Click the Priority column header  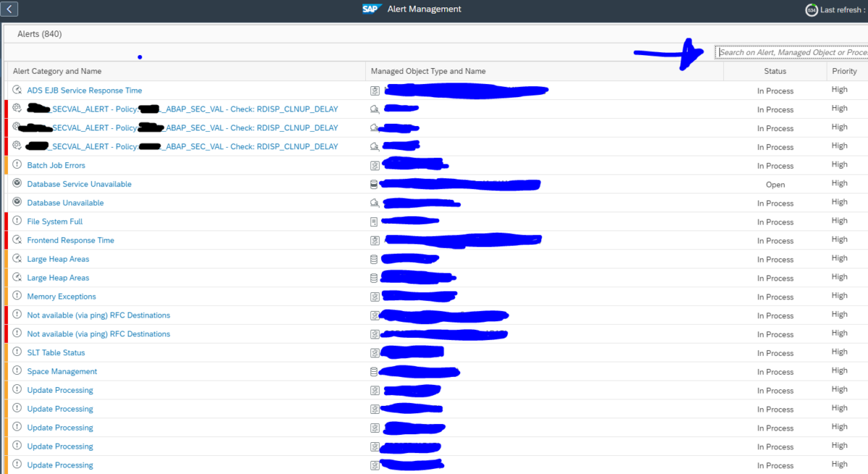[x=846, y=70]
